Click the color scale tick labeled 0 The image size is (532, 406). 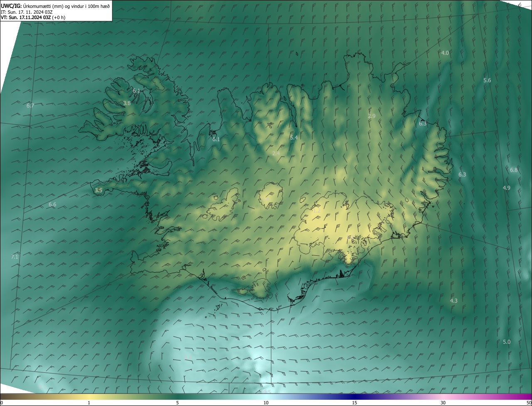click(x=1, y=403)
